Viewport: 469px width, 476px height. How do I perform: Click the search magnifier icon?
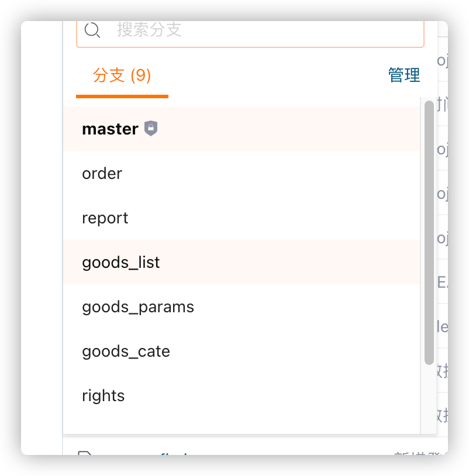[92, 30]
